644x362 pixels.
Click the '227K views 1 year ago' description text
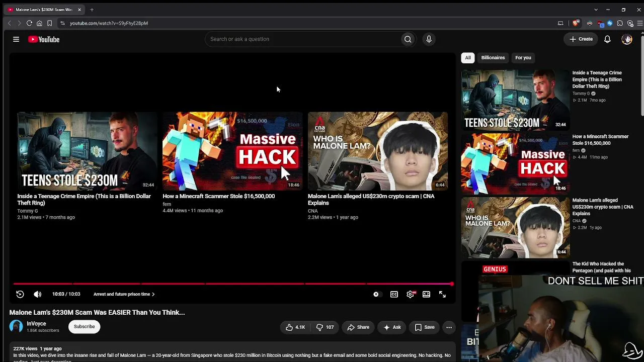pos(37,348)
